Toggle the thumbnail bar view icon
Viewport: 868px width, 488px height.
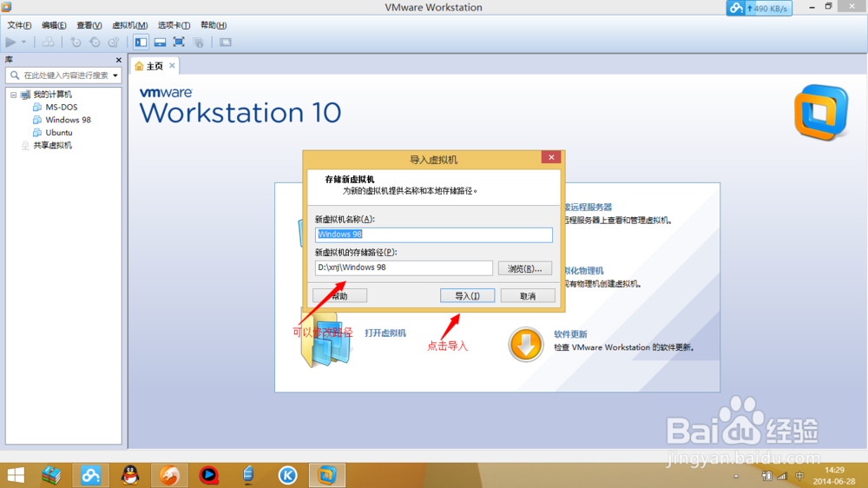tap(160, 42)
